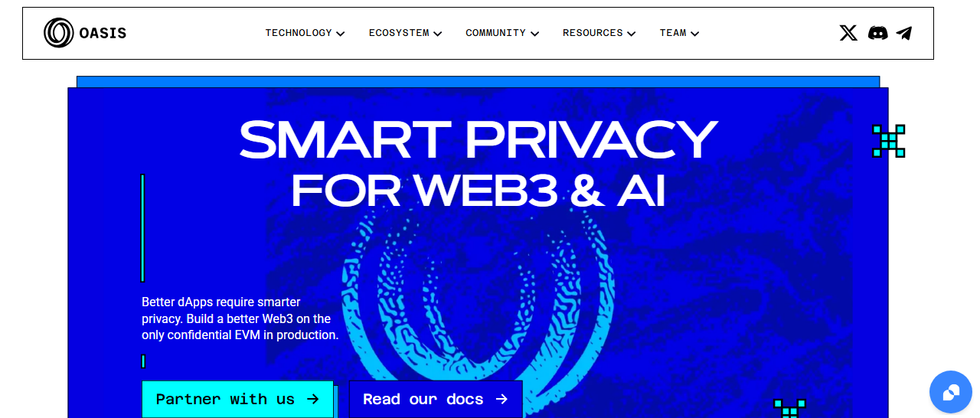Viewport: 980px width, 418px height.
Task: Open the X (Twitter) social icon
Action: point(848,33)
